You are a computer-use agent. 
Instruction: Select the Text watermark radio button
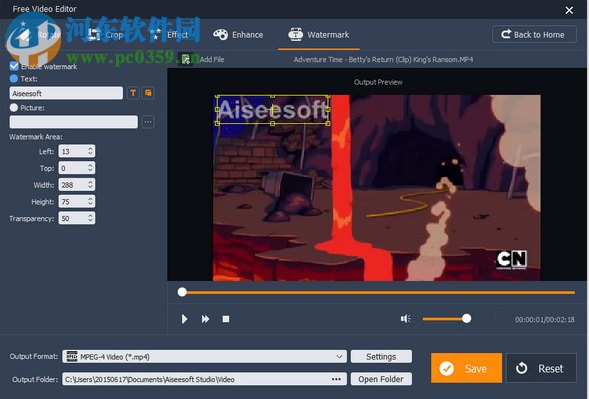coord(14,79)
